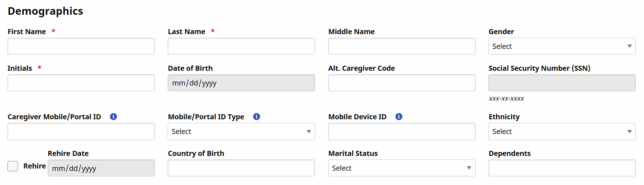Focus the Last Name input
The height and width of the screenshot is (185, 644).
(x=241, y=46)
